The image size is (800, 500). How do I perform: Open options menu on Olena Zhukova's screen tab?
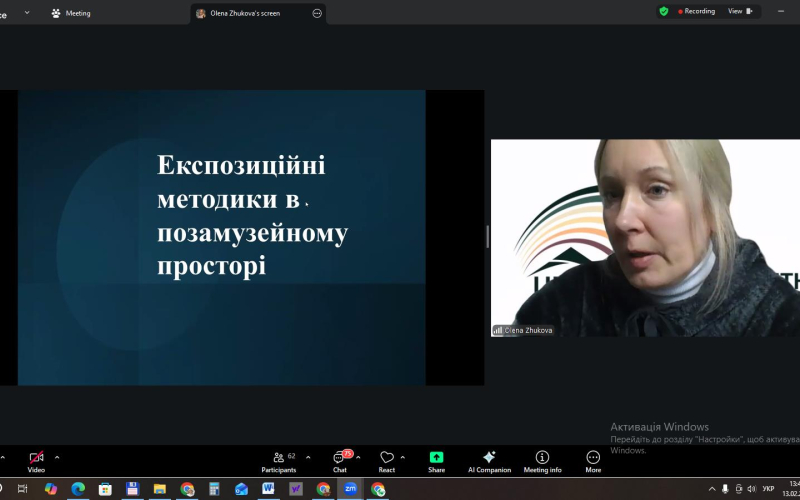click(x=317, y=13)
